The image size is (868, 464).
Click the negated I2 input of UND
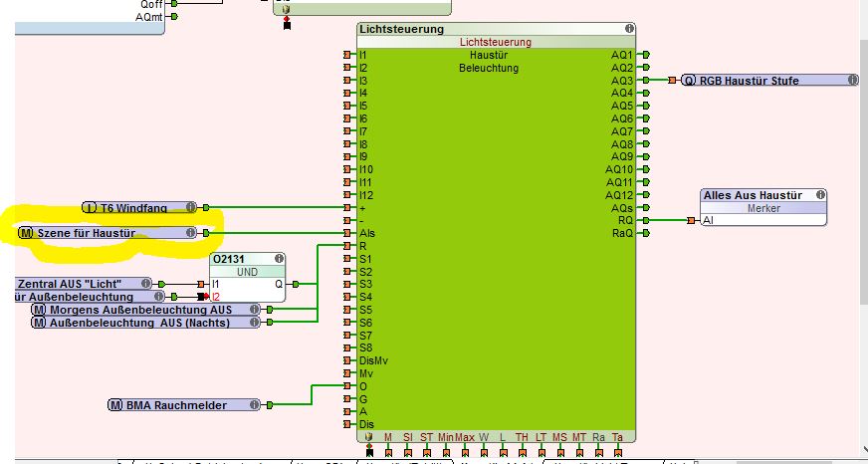[201, 297]
